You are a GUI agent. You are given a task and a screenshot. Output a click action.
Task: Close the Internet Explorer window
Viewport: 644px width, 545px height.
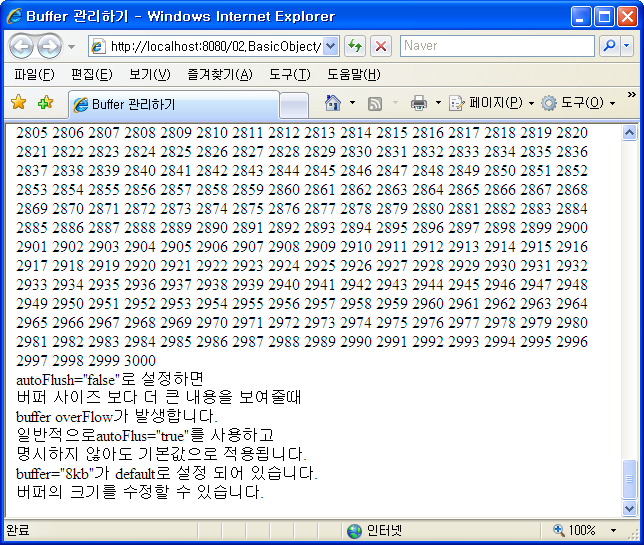628,17
